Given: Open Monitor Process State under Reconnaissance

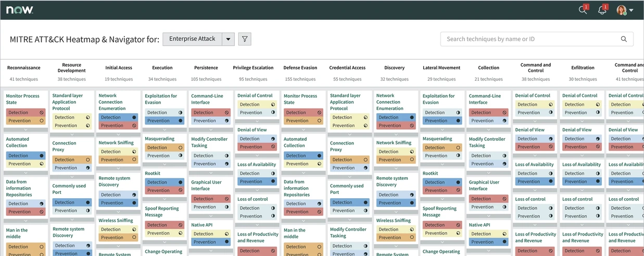Looking at the screenshot, I should click(22, 99).
